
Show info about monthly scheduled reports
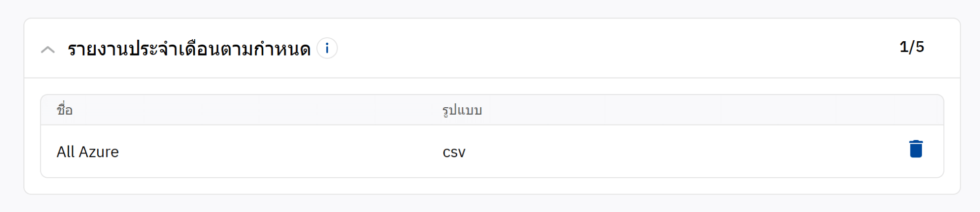[x=327, y=49]
